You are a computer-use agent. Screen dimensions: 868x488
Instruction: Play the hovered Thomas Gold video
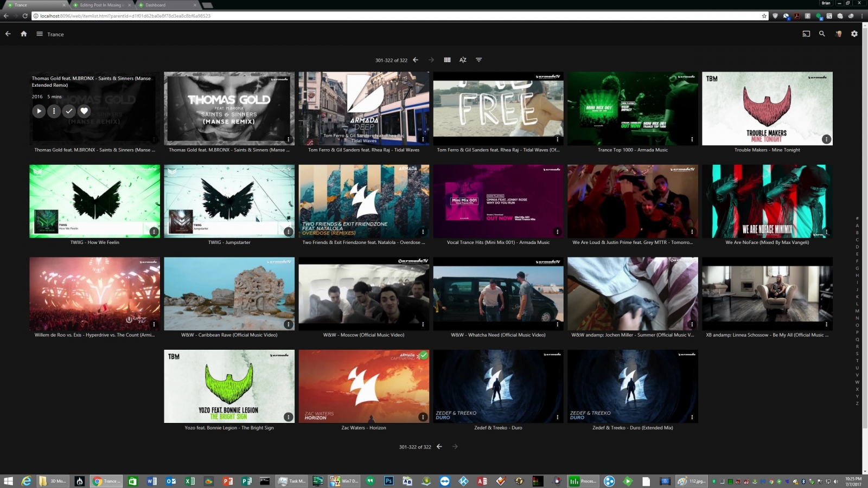coord(39,111)
